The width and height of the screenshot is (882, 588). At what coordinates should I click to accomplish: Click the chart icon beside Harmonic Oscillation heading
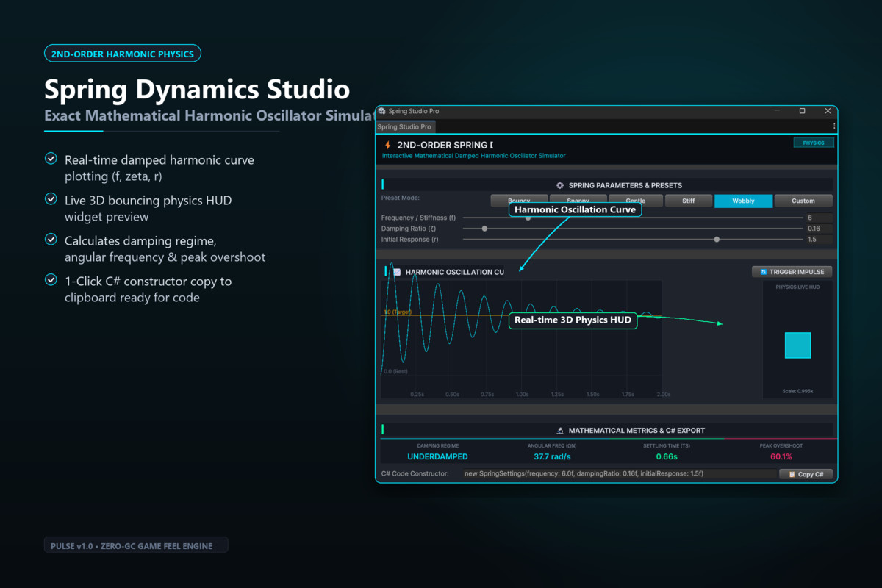tap(397, 272)
